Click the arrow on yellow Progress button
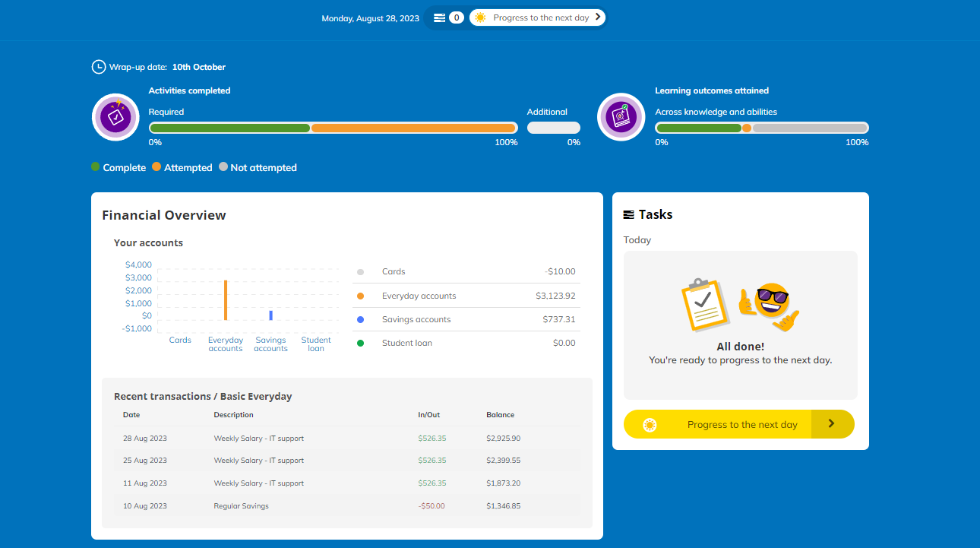This screenshot has height=548, width=980. 832,424
